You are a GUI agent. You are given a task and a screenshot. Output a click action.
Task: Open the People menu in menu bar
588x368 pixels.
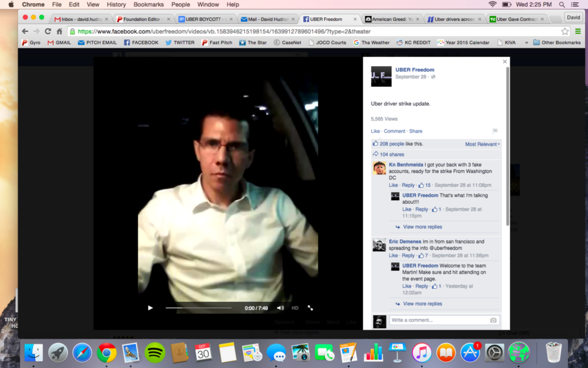coord(180,5)
